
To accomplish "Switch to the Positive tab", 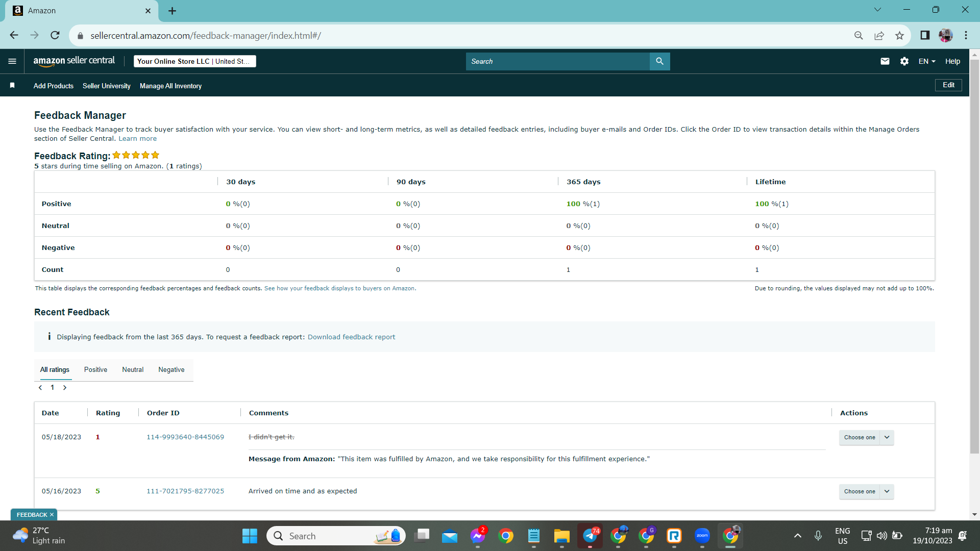I will click(x=95, y=370).
